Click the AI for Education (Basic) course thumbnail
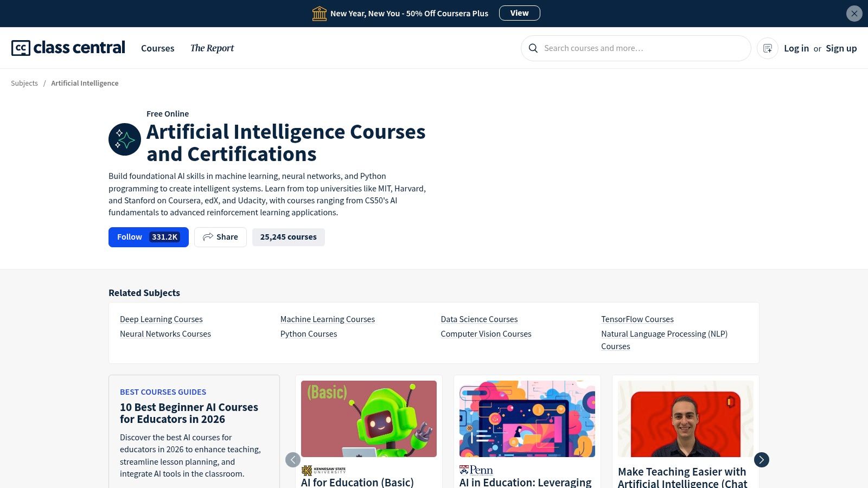The image size is (868, 488). click(x=368, y=419)
